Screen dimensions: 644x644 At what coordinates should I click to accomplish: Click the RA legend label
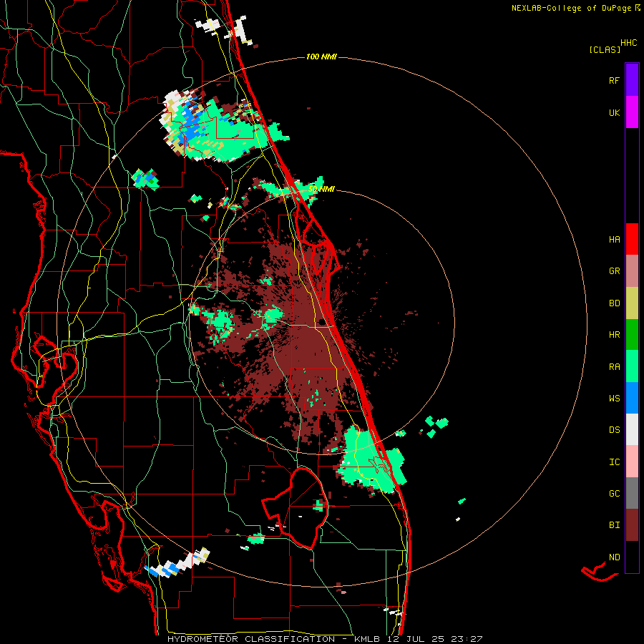pyautogui.click(x=614, y=366)
